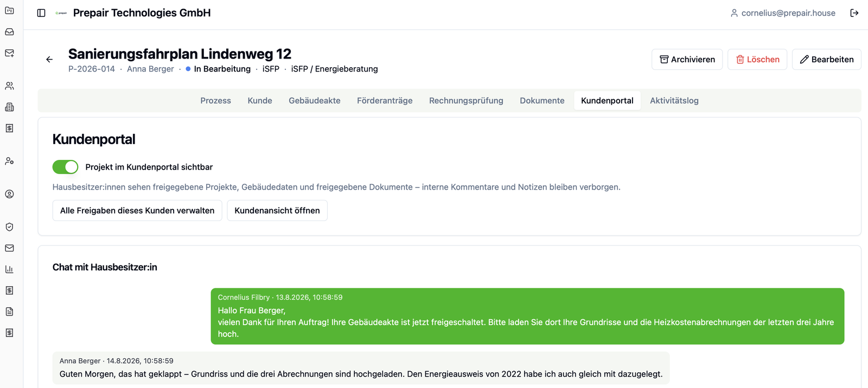Click Anna Berger's reply chat message
Screen dimensions: 868x388
tap(361, 368)
